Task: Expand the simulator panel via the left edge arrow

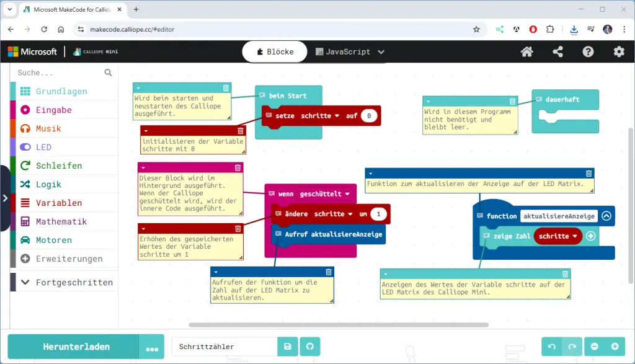Action: coord(5,198)
